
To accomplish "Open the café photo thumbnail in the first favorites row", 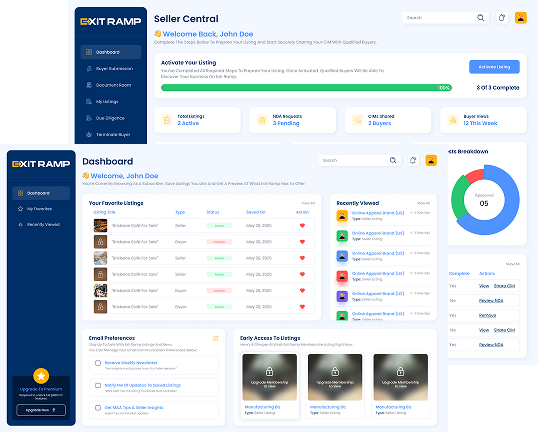I will coord(101,225).
